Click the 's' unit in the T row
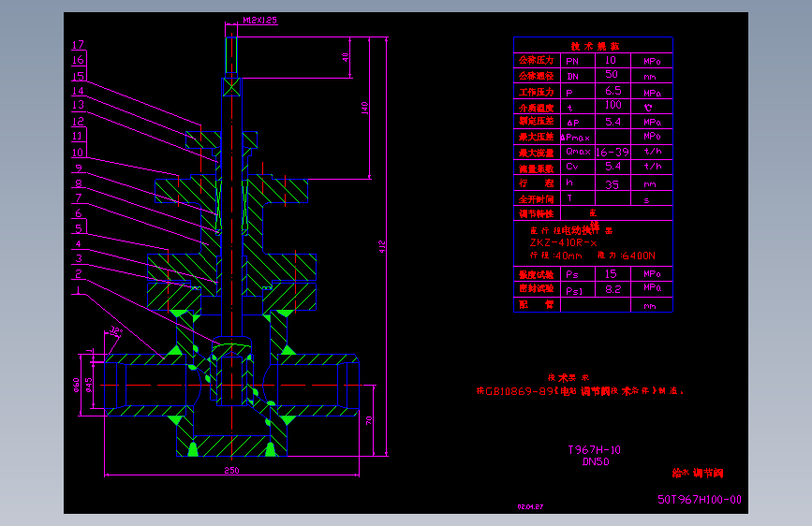812x526 pixels. pyautogui.click(x=647, y=200)
